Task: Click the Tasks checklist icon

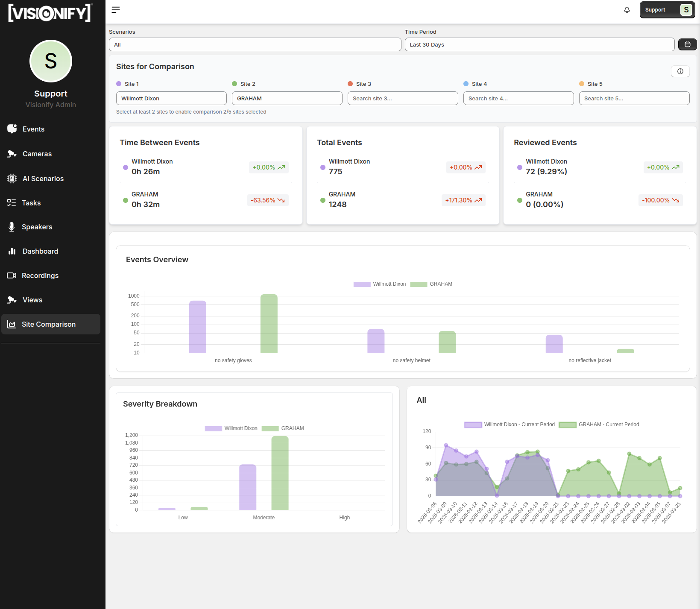Action: click(x=12, y=203)
